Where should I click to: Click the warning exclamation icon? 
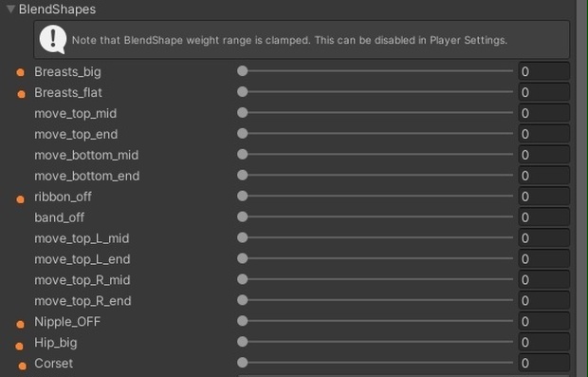tap(53, 40)
